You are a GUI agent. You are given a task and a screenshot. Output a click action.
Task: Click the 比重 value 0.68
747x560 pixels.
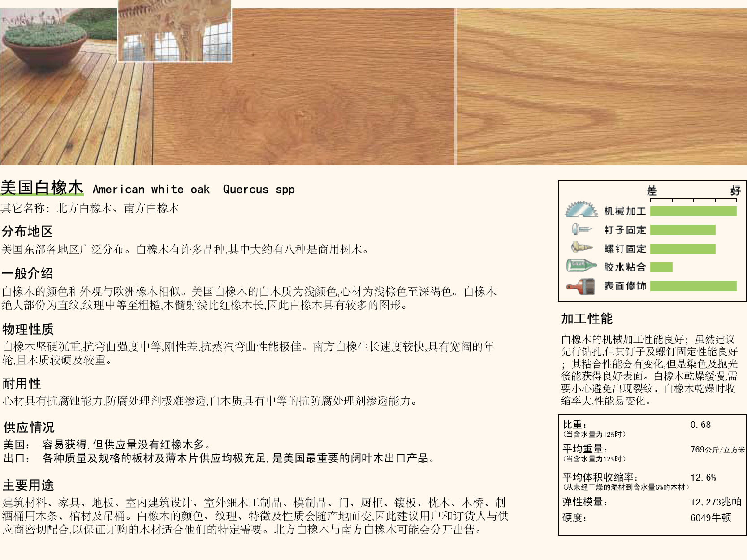click(700, 425)
